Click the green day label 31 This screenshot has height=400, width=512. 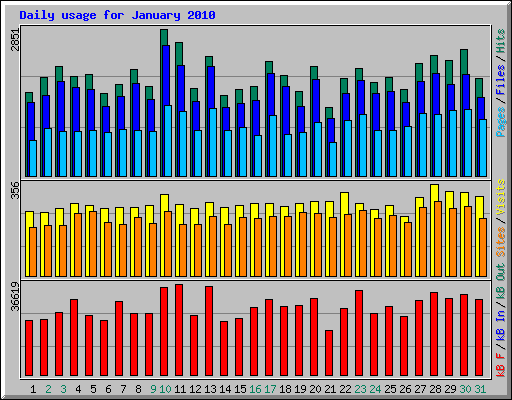pyautogui.click(x=480, y=389)
